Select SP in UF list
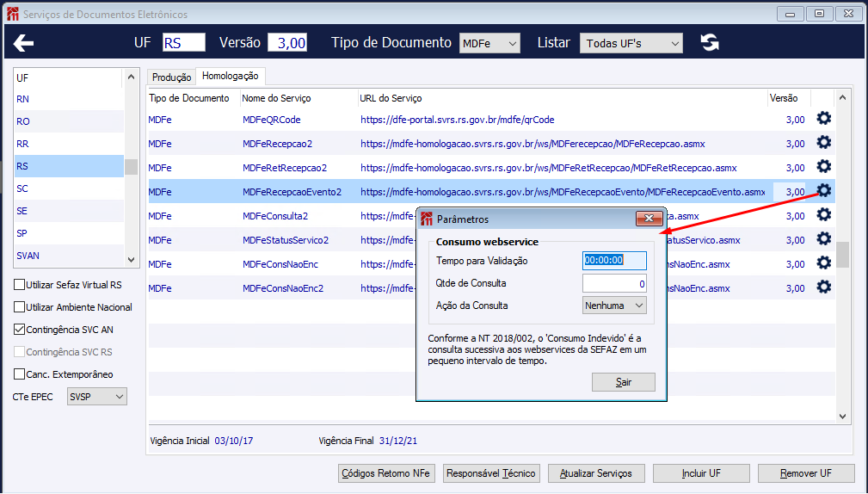Image resolution: width=868 pixels, height=494 pixels. coord(69,233)
